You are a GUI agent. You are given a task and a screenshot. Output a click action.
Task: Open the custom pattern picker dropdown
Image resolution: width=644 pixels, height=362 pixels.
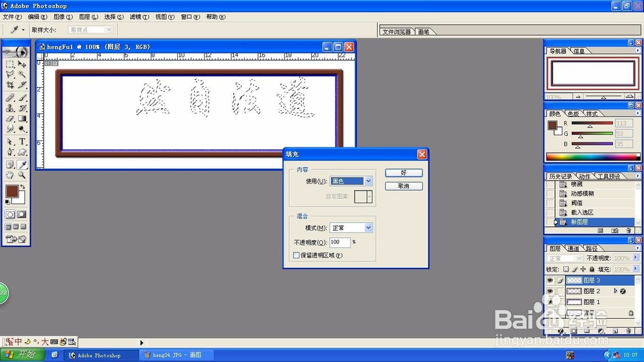[370, 196]
